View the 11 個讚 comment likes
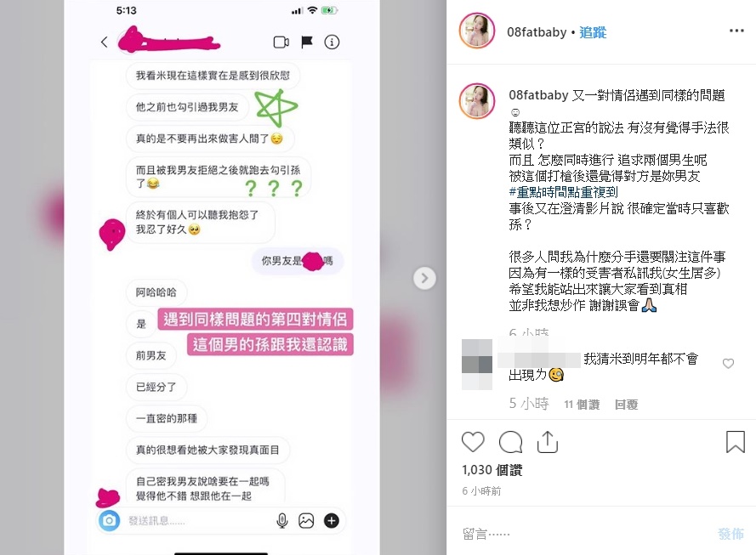This screenshot has height=555, width=756. pyautogui.click(x=582, y=405)
